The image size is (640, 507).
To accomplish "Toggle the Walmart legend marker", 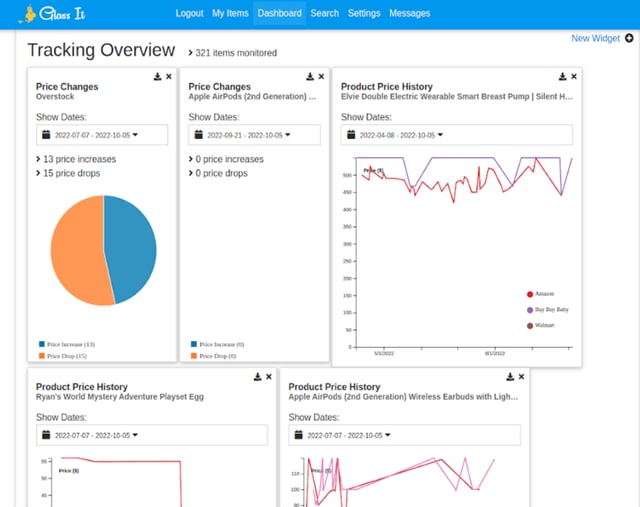I will tap(530, 325).
